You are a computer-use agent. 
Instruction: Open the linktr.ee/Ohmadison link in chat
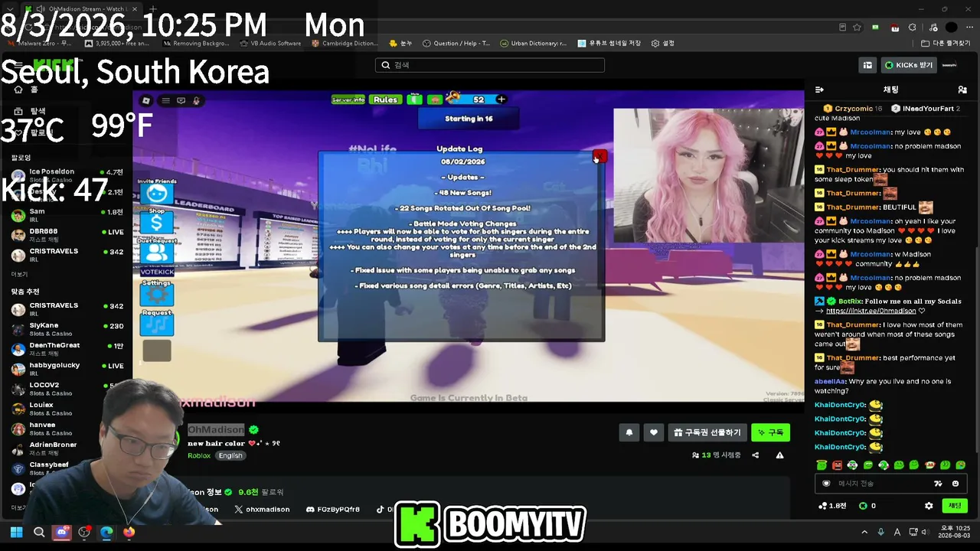tap(871, 311)
